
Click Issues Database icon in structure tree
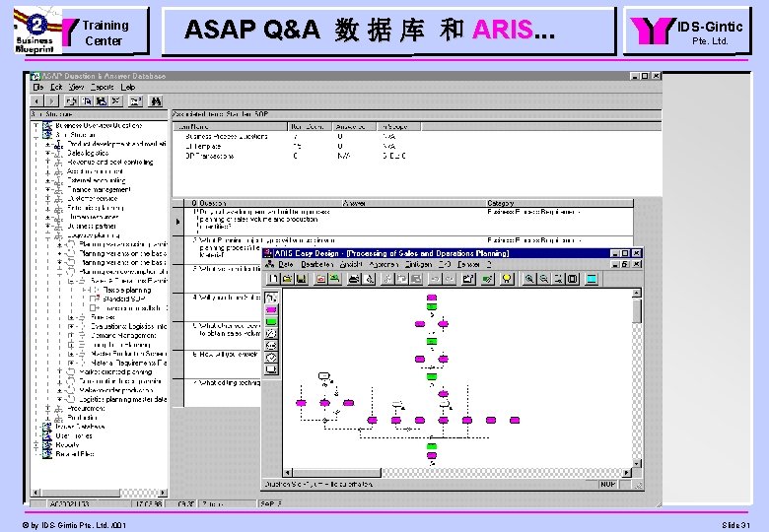tap(47, 427)
